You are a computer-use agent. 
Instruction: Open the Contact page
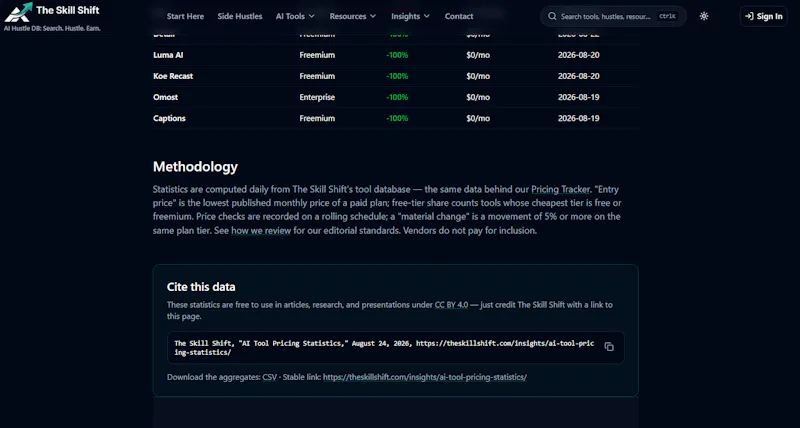(459, 16)
